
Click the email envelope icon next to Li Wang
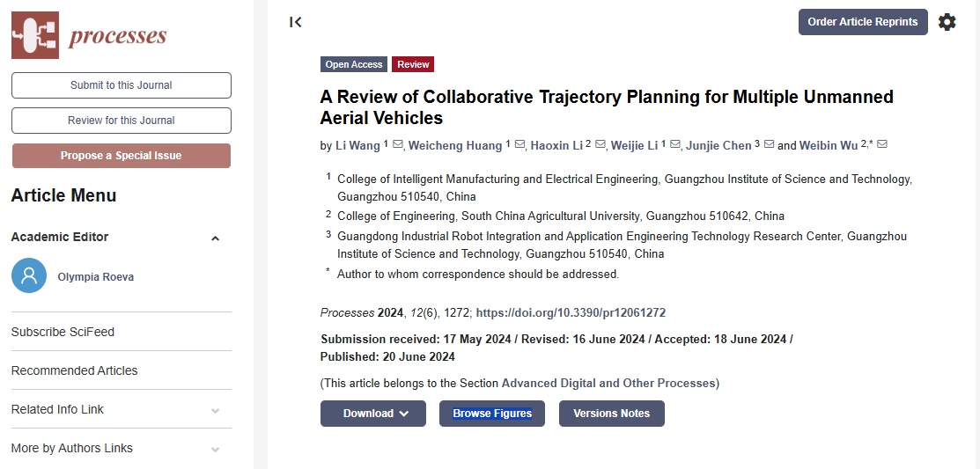pos(397,145)
